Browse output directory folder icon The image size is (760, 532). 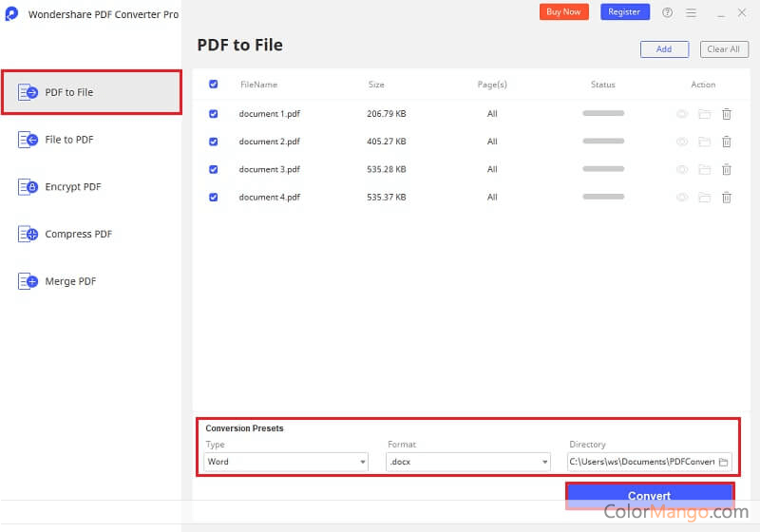click(x=723, y=463)
